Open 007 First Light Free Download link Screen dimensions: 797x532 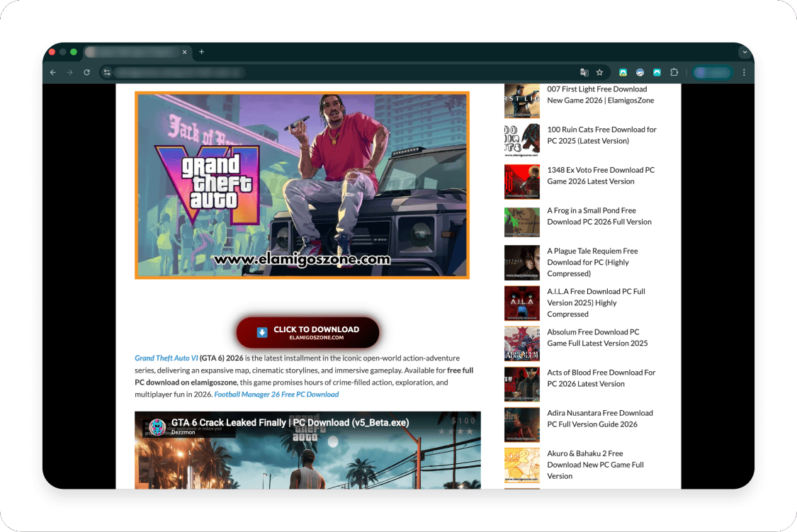tap(600, 94)
